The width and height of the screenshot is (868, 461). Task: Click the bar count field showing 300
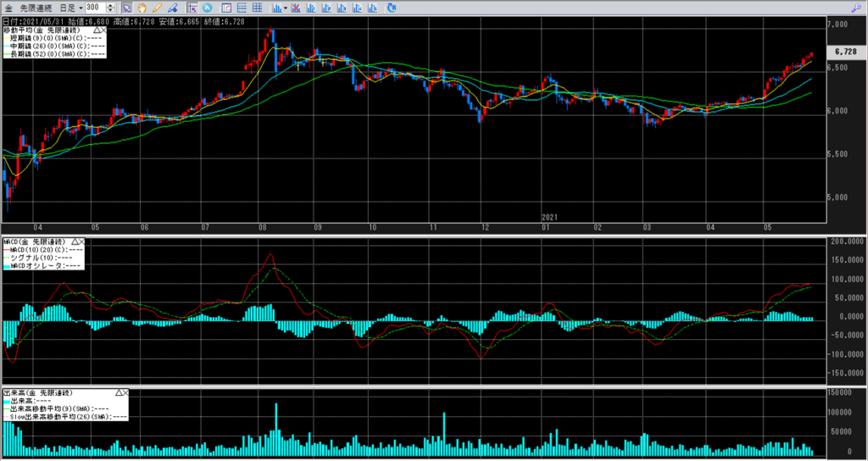coord(93,8)
